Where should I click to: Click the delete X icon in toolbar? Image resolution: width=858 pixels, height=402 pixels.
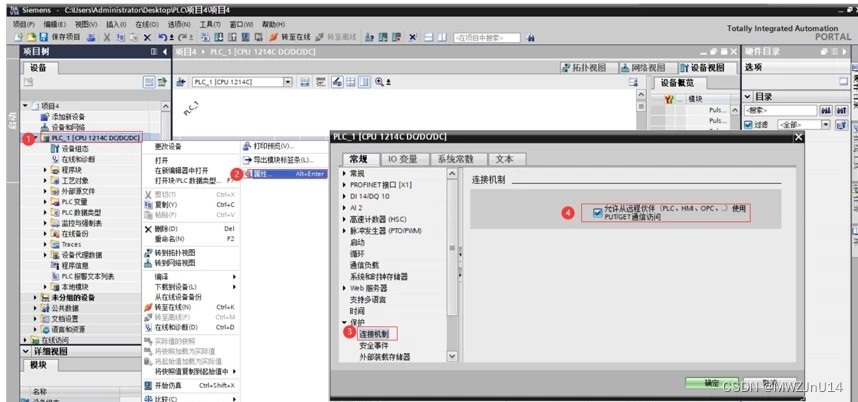[147, 37]
